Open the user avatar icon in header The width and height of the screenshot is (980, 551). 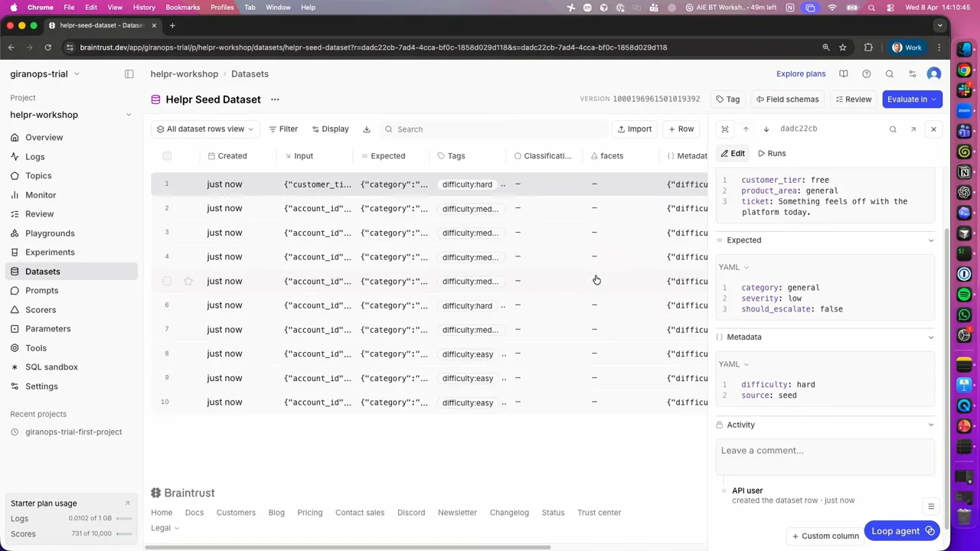934,74
